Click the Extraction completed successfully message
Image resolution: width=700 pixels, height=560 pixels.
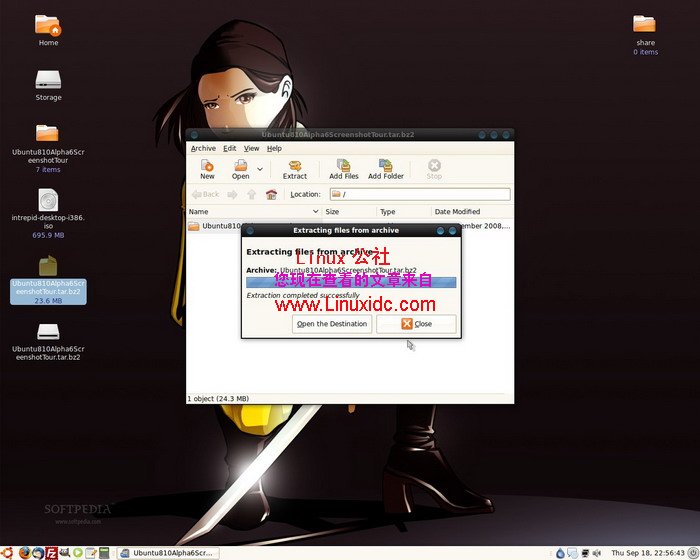(303, 295)
